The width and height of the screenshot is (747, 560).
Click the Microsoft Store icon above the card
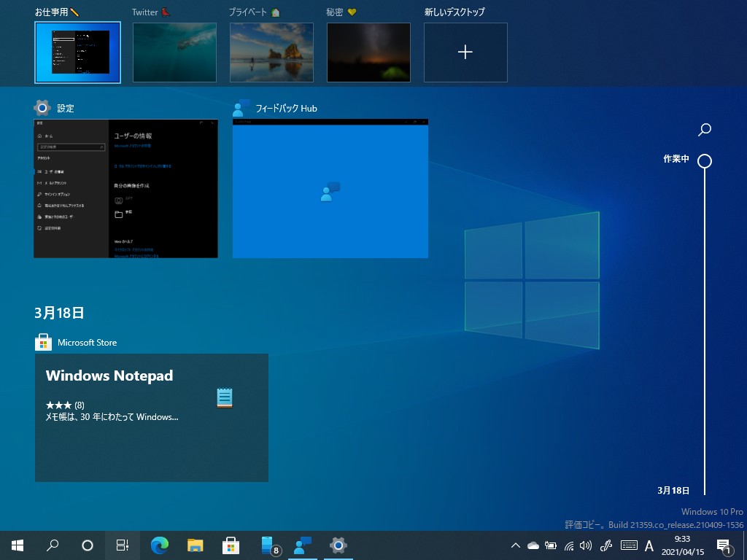tap(43, 343)
